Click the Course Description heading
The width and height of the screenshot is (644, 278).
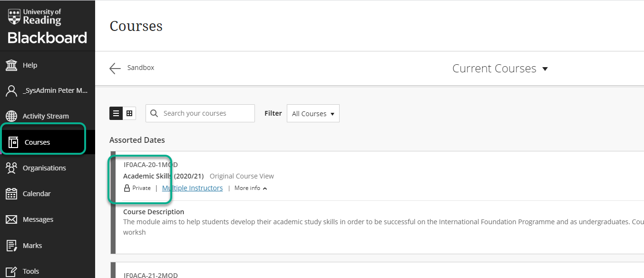point(154,212)
